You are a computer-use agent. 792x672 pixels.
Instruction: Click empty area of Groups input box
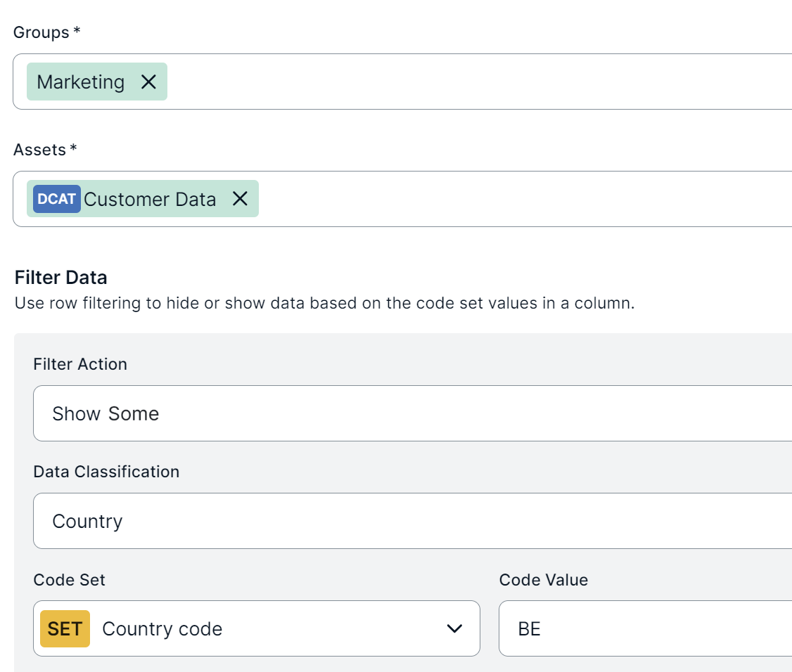(x=478, y=82)
